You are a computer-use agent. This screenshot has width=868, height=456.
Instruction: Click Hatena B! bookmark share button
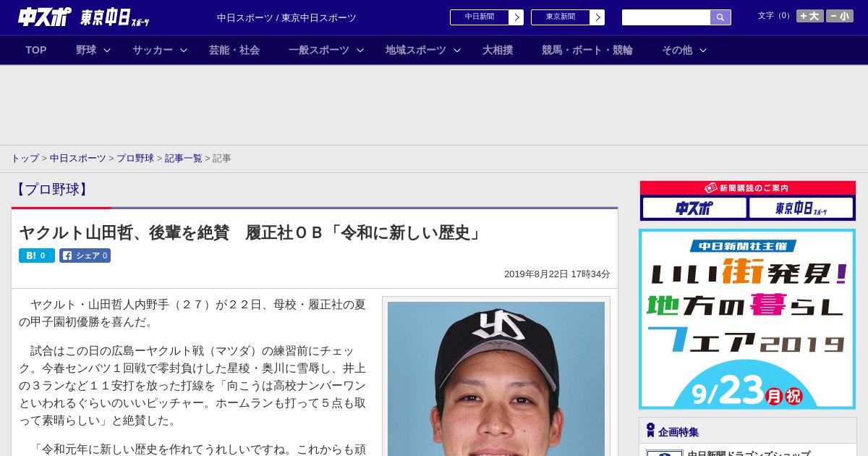coord(37,256)
